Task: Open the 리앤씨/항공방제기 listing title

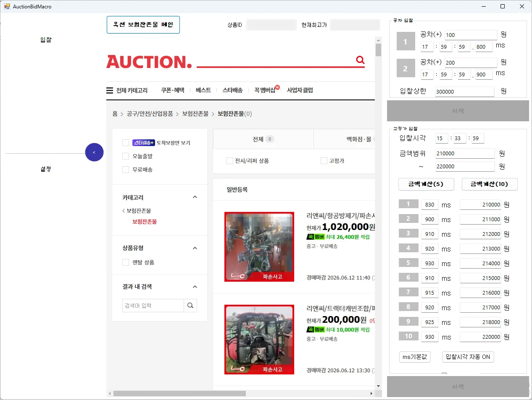Action: (x=341, y=216)
